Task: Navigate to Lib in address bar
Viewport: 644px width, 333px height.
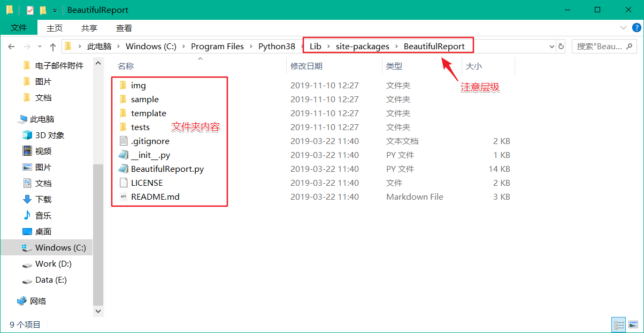Action: pos(316,47)
